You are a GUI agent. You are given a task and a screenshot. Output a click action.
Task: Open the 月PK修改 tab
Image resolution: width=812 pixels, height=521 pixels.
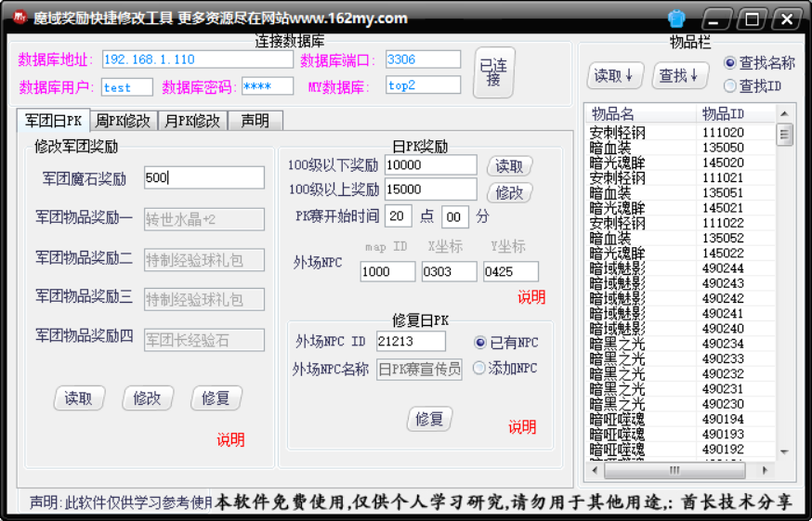pos(193,121)
